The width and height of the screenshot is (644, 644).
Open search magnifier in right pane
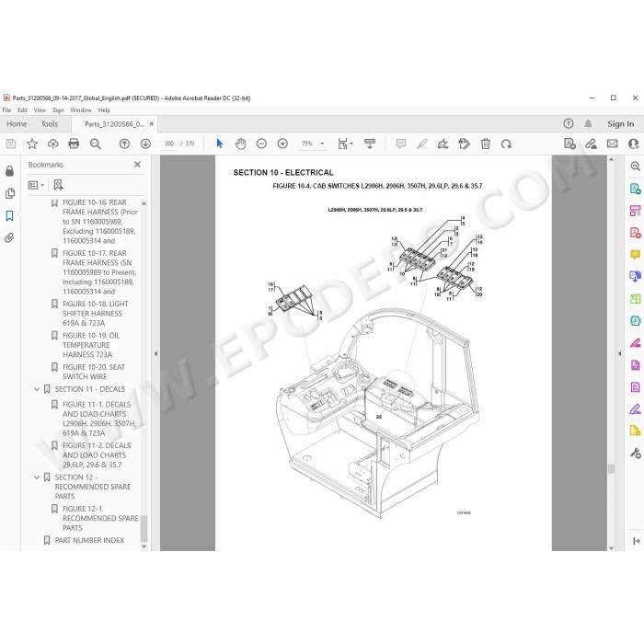pos(635,167)
